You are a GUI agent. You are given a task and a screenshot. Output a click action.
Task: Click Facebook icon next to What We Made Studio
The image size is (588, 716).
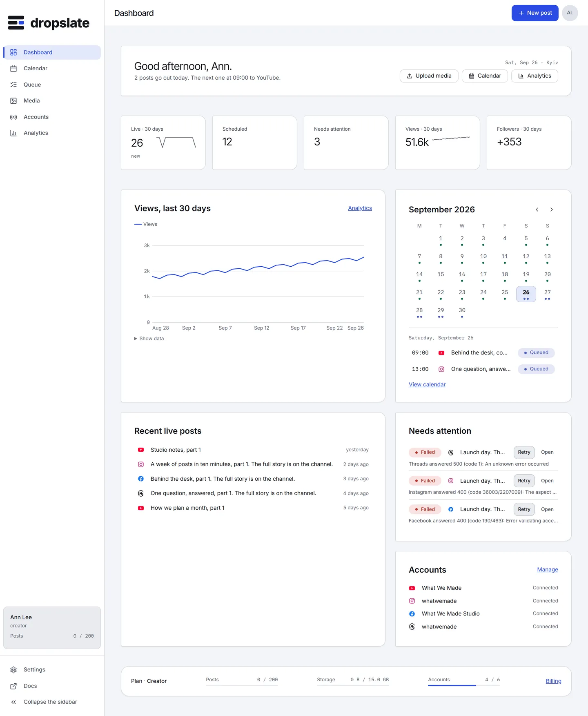(412, 614)
